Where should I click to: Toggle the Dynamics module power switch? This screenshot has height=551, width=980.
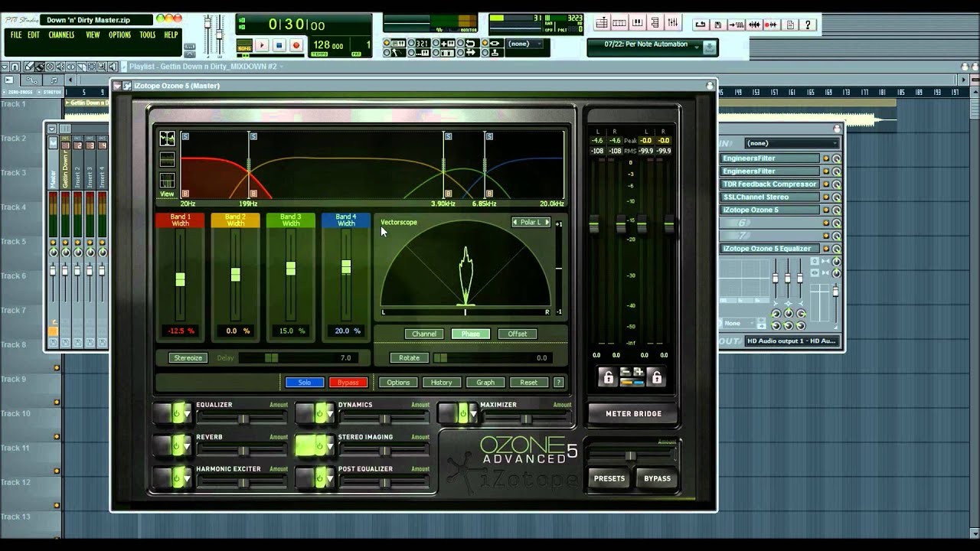pos(319,413)
